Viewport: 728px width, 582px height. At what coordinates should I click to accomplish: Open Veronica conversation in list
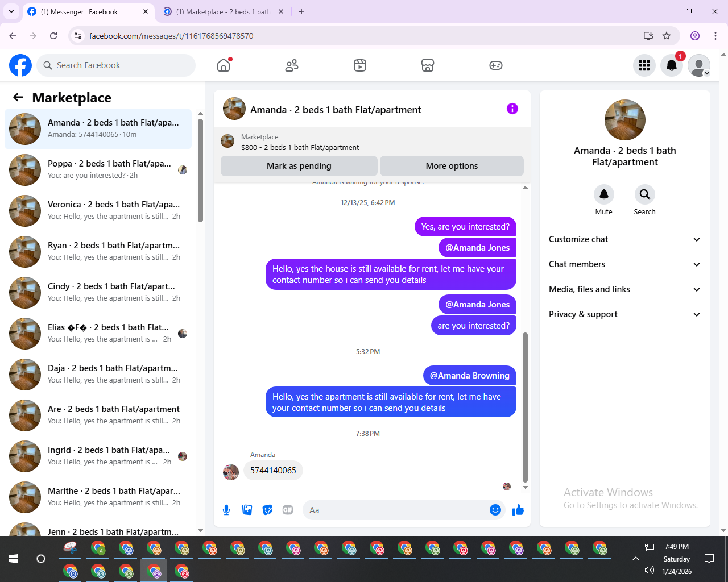coord(98,211)
